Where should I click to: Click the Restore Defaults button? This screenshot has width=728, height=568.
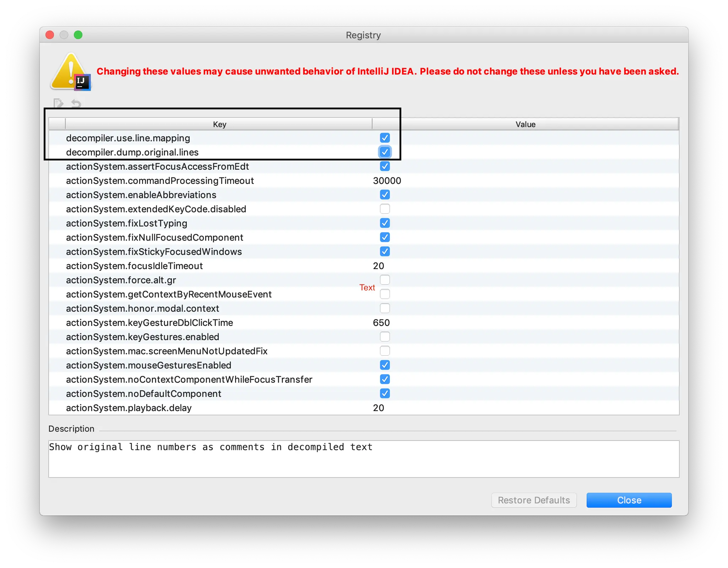[534, 500]
